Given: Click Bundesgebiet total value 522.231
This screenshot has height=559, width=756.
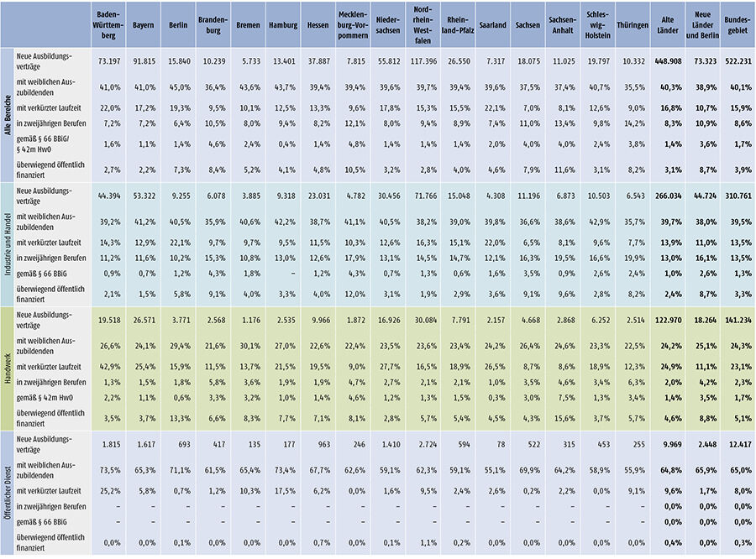Looking at the screenshot, I should 734,63.
